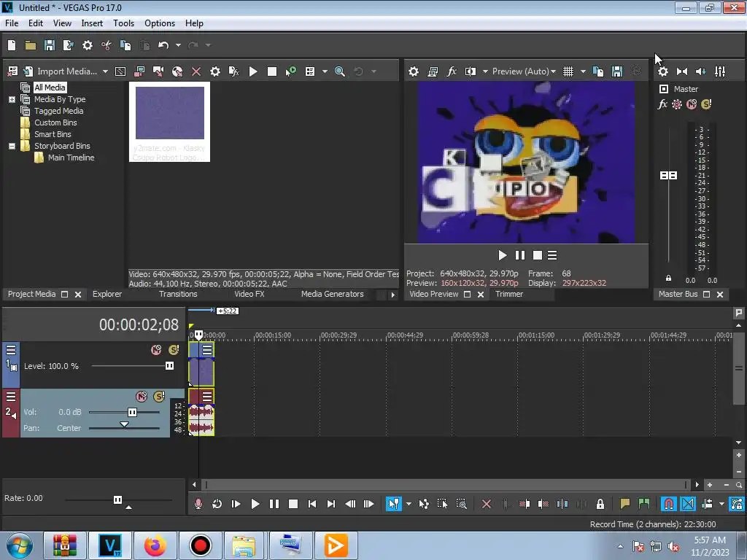Open Video Preview project properties gear
The width and height of the screenshot is (747, 560).
(x=414, y=71)
